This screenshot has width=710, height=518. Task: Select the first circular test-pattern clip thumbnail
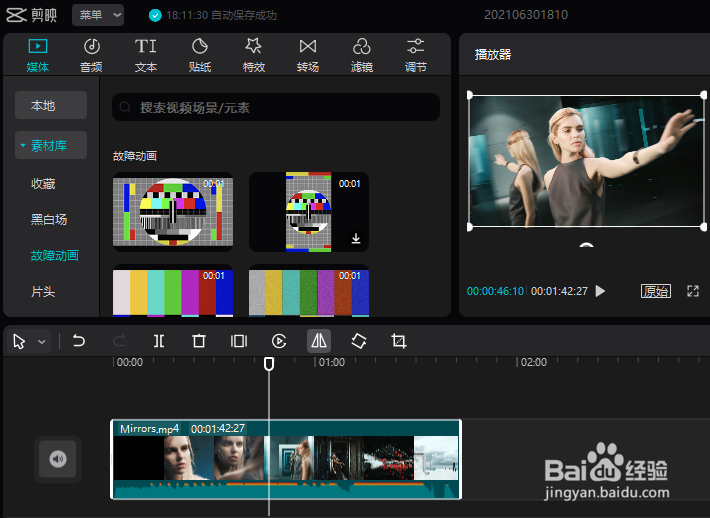[173, 211]
